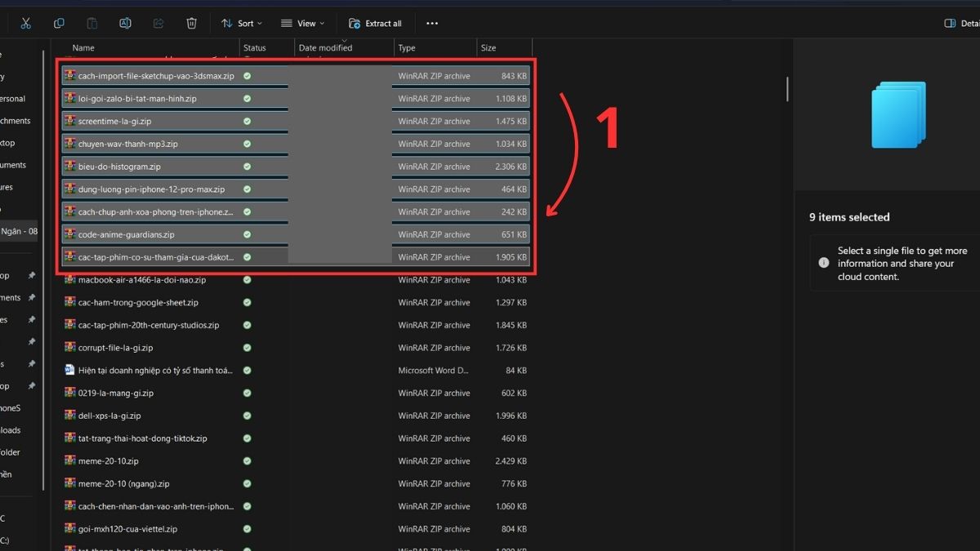Select the Cut icon on the toolbar
Image resolution: width=980 pixels, height=551 pixels.
click(25, 23)
